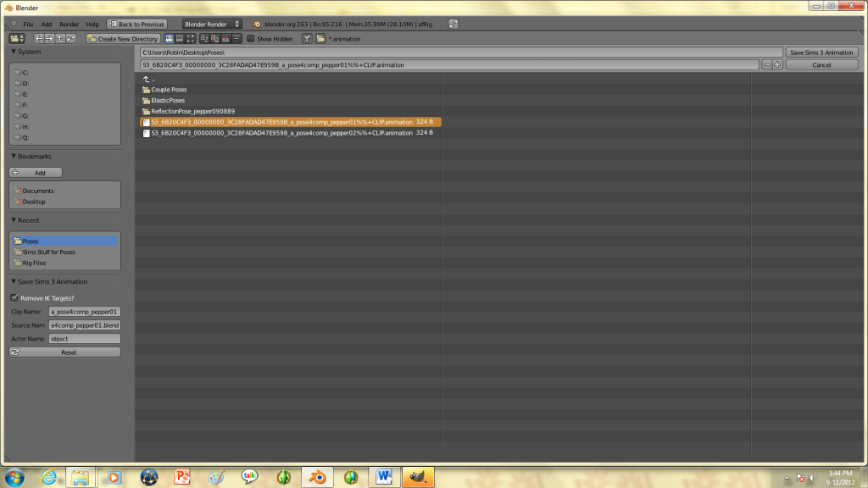Image resolution: width=868 pixels, height=488 pixels.
Task: Toggle Remove IK Targets checkbox
Action: click(x=14, y=297)
